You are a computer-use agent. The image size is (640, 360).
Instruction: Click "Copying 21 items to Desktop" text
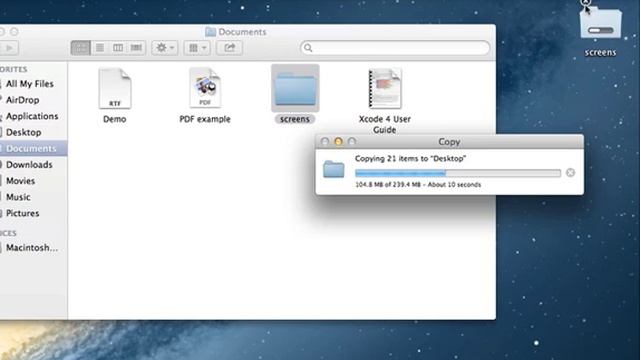point(411,159)
